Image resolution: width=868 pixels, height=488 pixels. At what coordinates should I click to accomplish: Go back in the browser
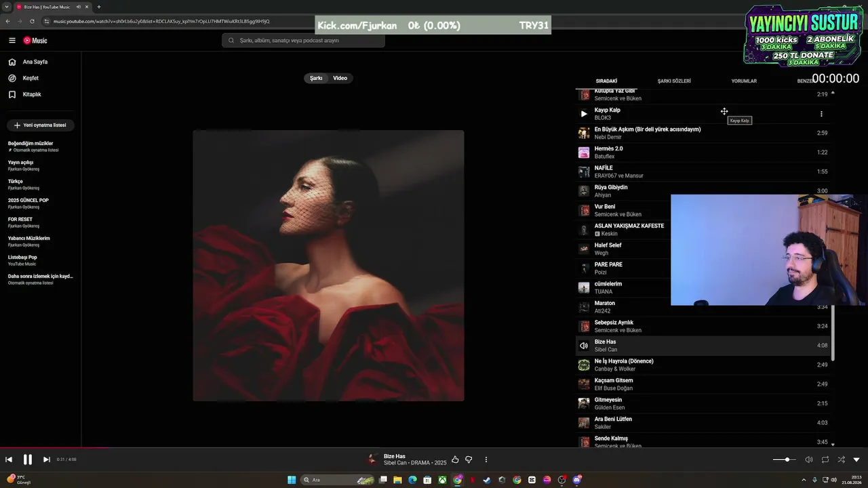click(x=7, y=21)
